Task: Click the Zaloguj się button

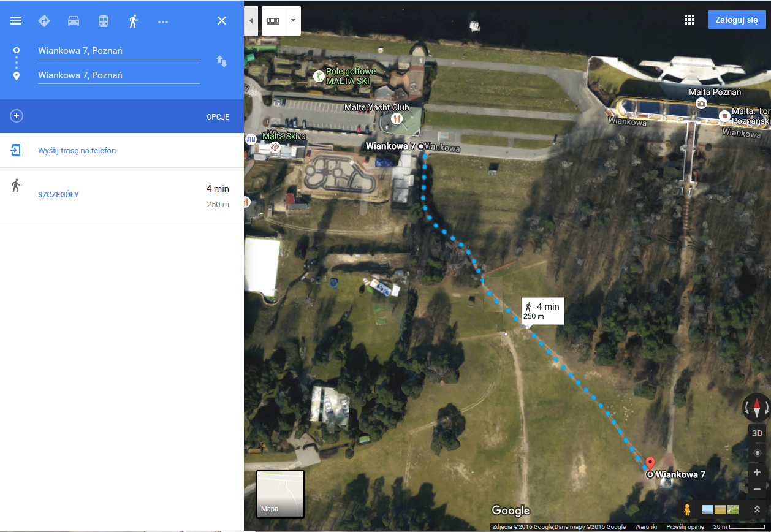Action: 736,20
